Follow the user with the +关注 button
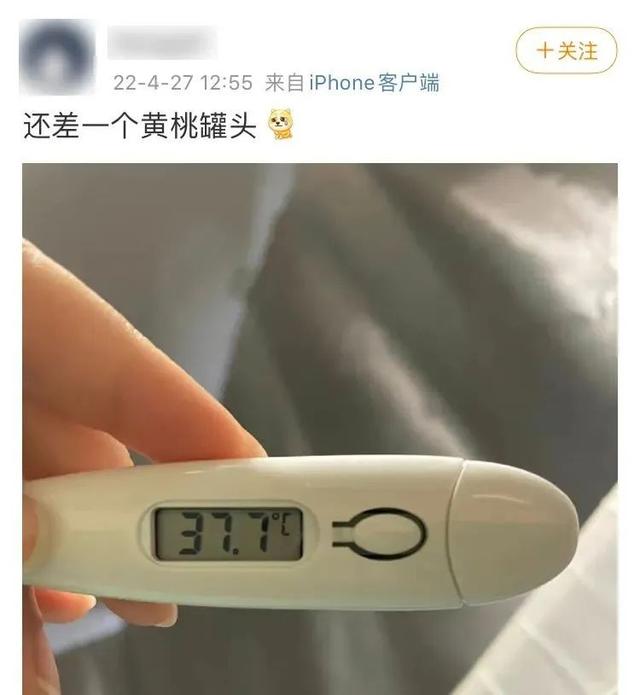The width and height of the screenshot is (640, 695). click(566, 50)
